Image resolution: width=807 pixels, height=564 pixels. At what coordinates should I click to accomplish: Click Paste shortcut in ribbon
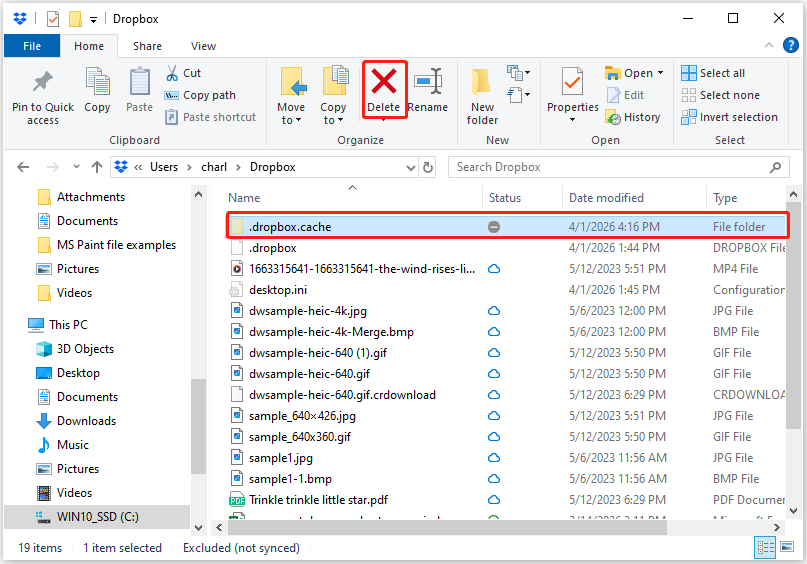tap(210, 117)
